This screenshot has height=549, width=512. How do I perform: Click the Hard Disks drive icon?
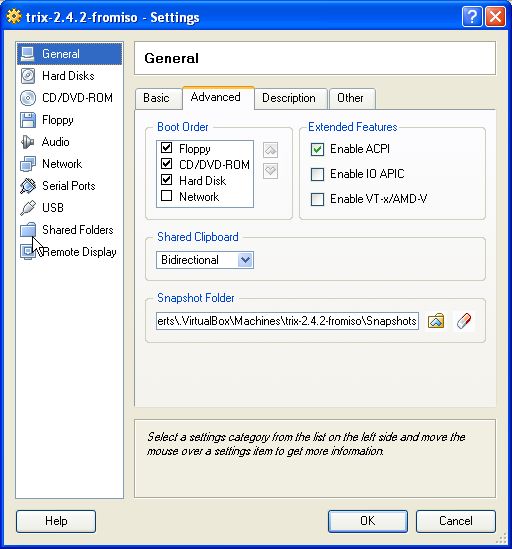coord(28,76)
